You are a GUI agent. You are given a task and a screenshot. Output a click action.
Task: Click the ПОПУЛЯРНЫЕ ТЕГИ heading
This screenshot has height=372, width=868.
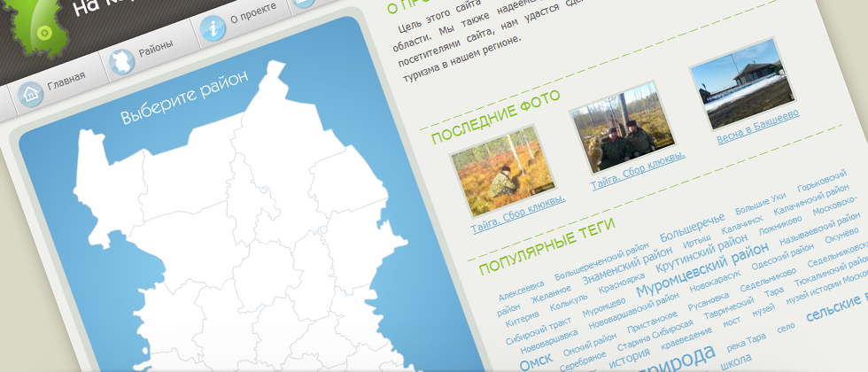(547, 246)
